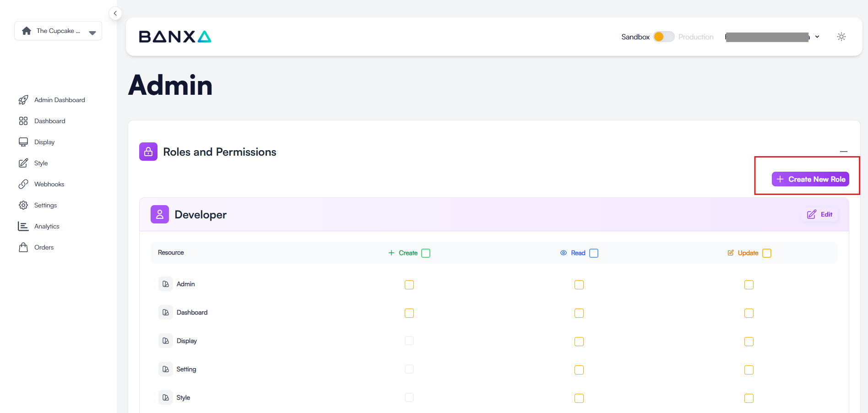Click the Update pencil icon in header

[731, 253]
